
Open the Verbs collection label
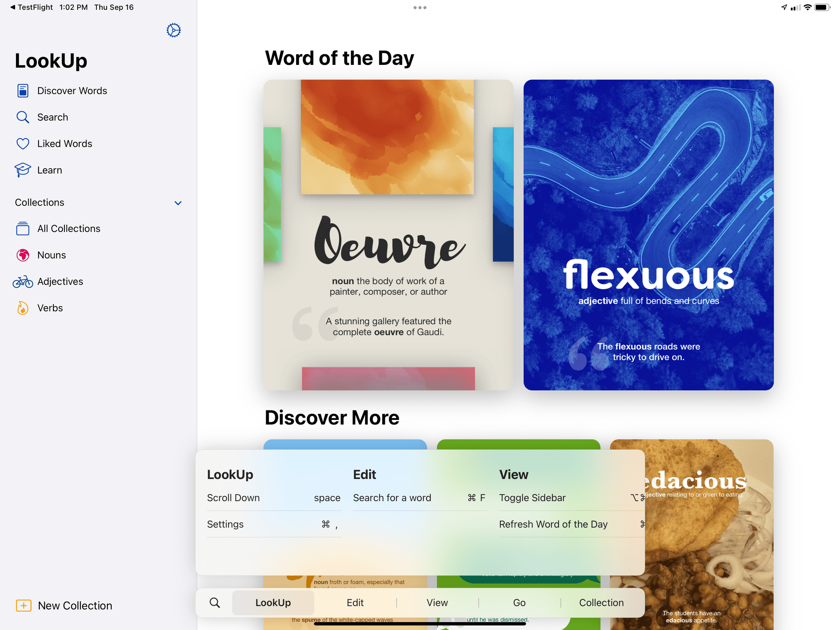(50, 308)
